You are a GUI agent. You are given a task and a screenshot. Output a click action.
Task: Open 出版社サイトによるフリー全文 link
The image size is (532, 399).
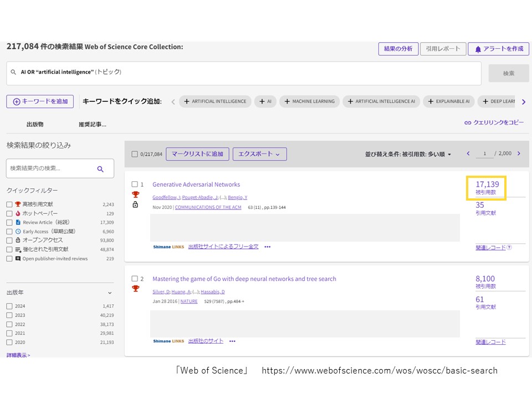[223, 247]
